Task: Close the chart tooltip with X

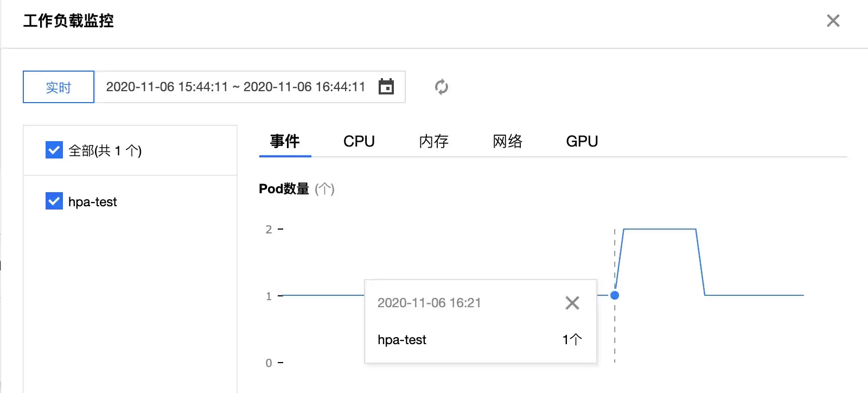Action: point(572,303)
